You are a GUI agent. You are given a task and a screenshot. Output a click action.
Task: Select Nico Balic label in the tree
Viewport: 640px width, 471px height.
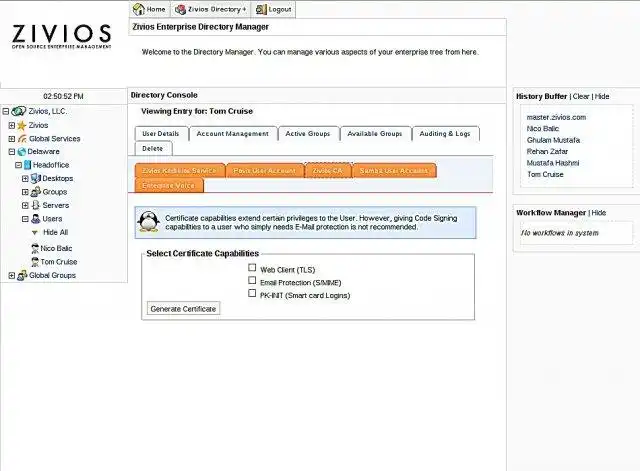pos(56,248)
